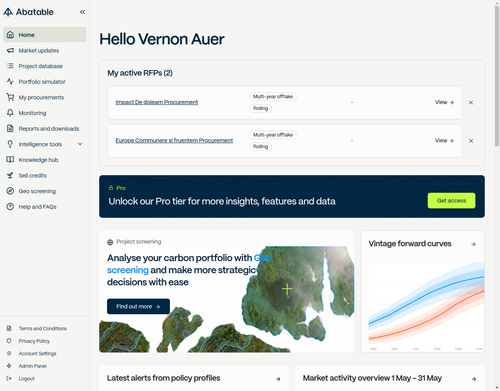Click the My procurements cart icon

click(10, 97)
